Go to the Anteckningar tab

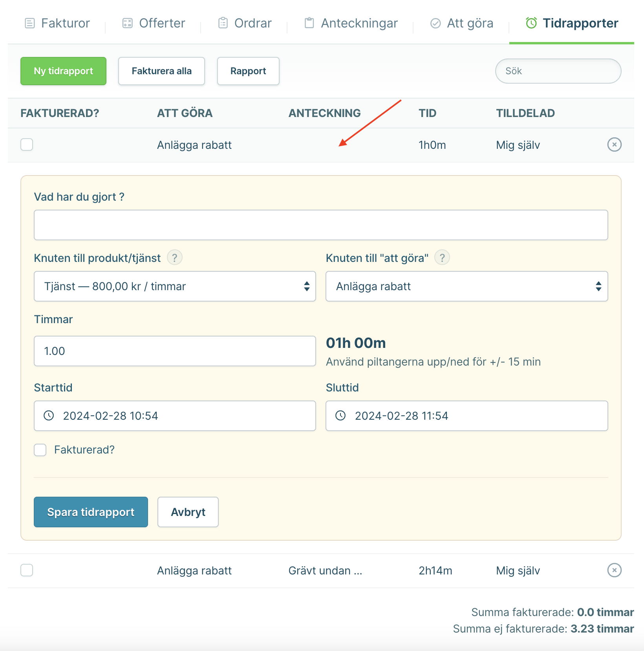tap(351, 23)
